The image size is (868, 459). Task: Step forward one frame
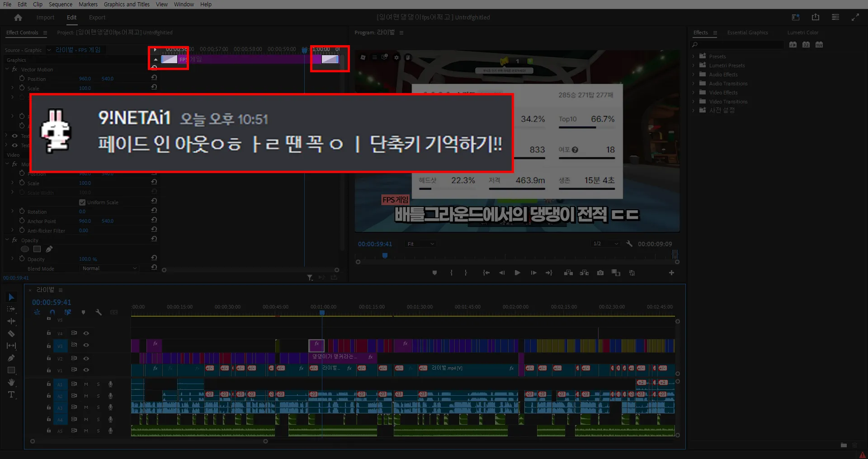point(533,273)
